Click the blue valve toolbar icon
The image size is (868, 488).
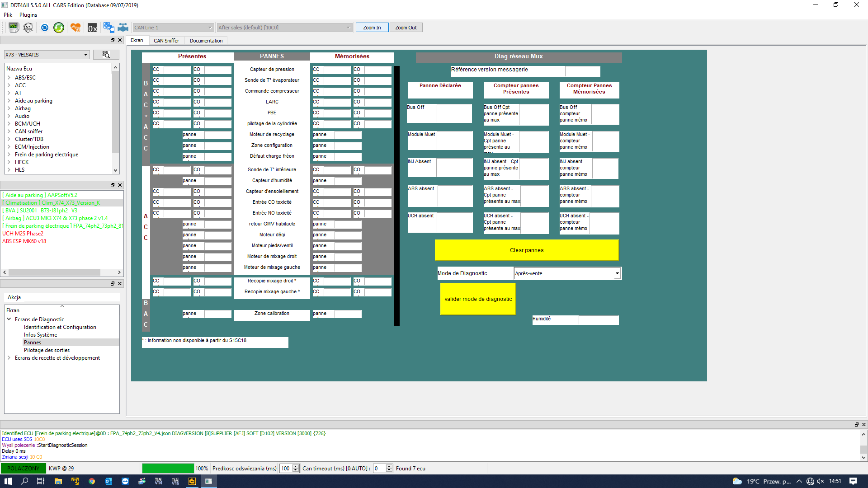123,28
